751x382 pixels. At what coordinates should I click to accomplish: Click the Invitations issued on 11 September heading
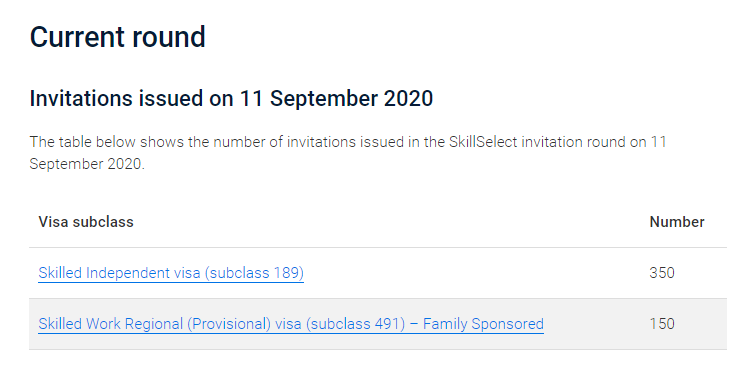tap(231, 99)
